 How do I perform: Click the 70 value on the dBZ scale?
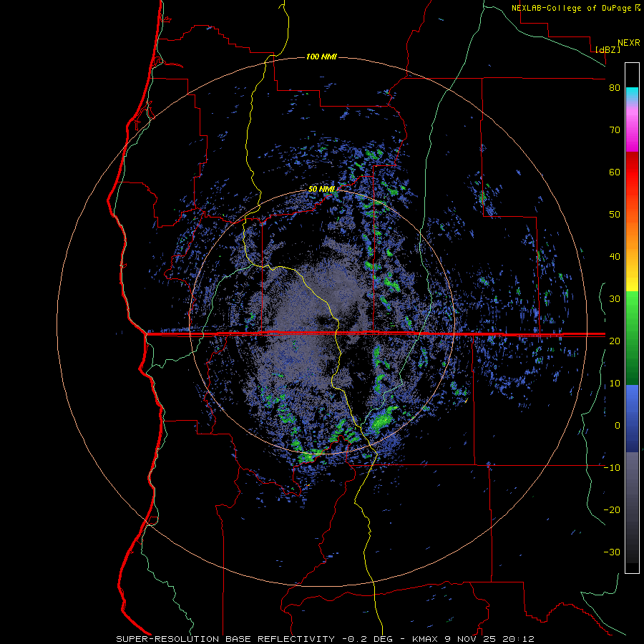[615, 130]
